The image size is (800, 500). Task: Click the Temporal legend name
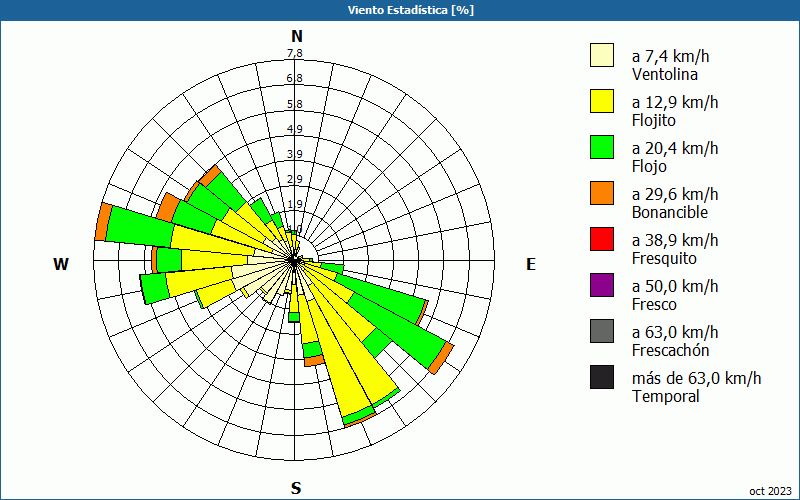click(x=666, y=396)
